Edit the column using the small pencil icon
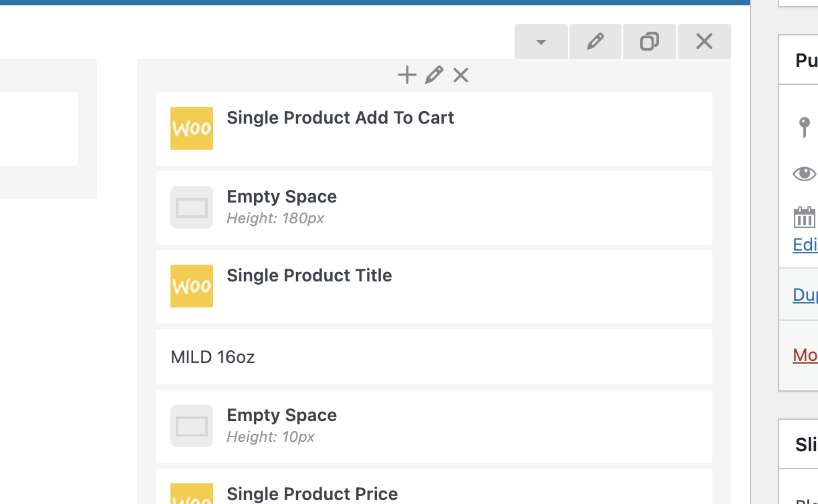 click(434, 75)
